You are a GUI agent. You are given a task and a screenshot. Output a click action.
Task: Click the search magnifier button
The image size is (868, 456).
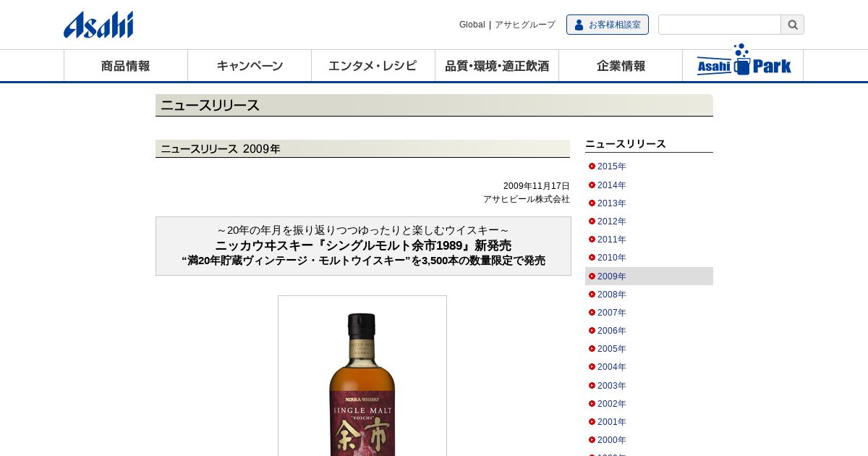(x=792, y=25)
